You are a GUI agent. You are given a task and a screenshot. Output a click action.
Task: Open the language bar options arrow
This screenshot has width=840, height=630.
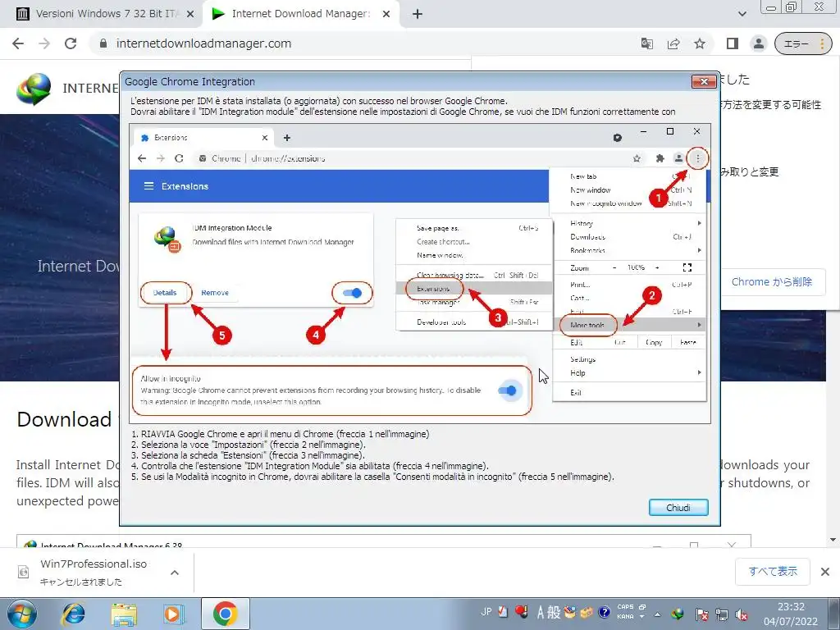tap(642, 617)
